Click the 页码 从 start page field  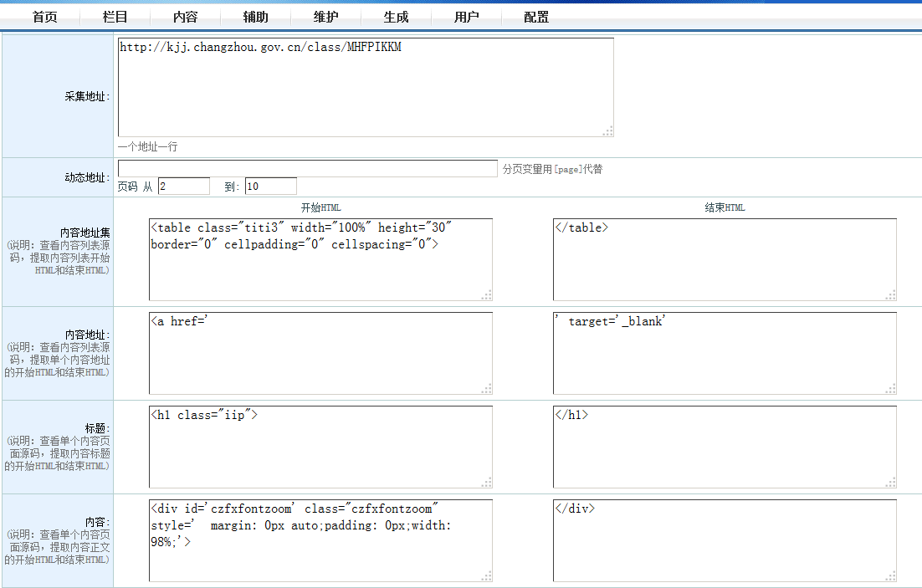tap(183, 187)
